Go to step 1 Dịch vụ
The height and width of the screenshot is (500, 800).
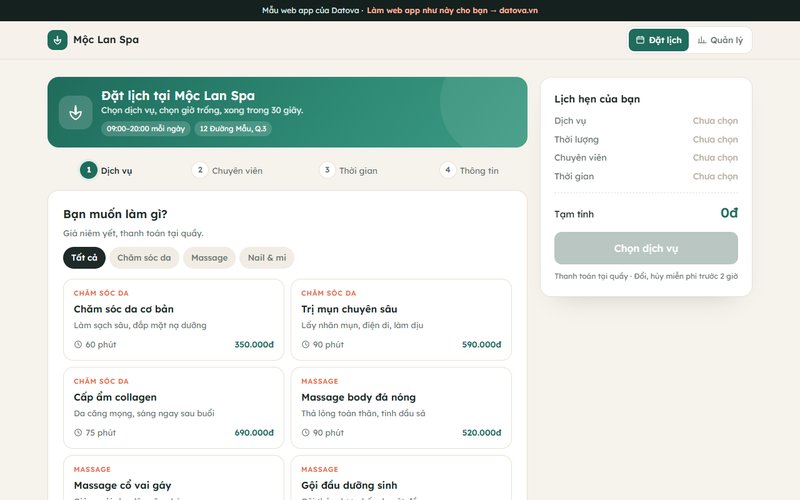click(x=106, y=170)
